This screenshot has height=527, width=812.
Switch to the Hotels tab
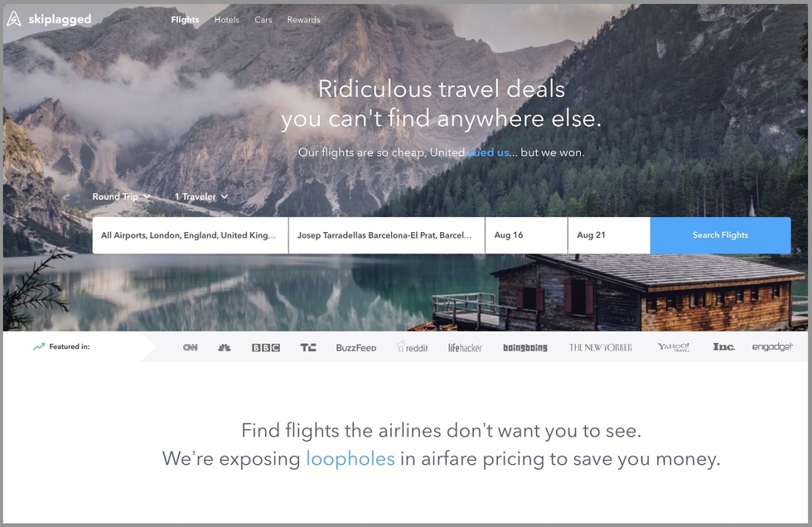(227, 20)
